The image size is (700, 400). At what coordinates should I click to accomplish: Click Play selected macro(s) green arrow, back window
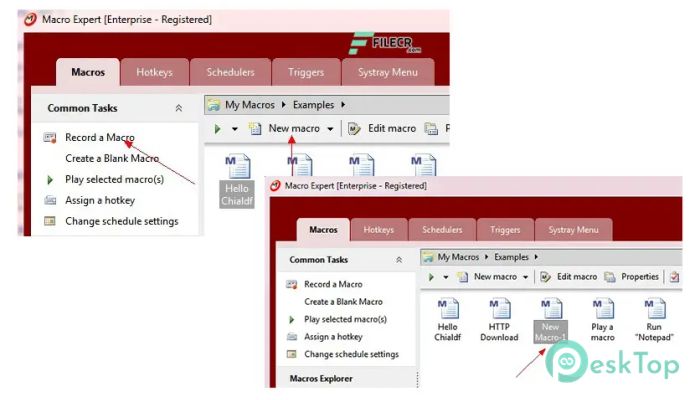[50, 180]
